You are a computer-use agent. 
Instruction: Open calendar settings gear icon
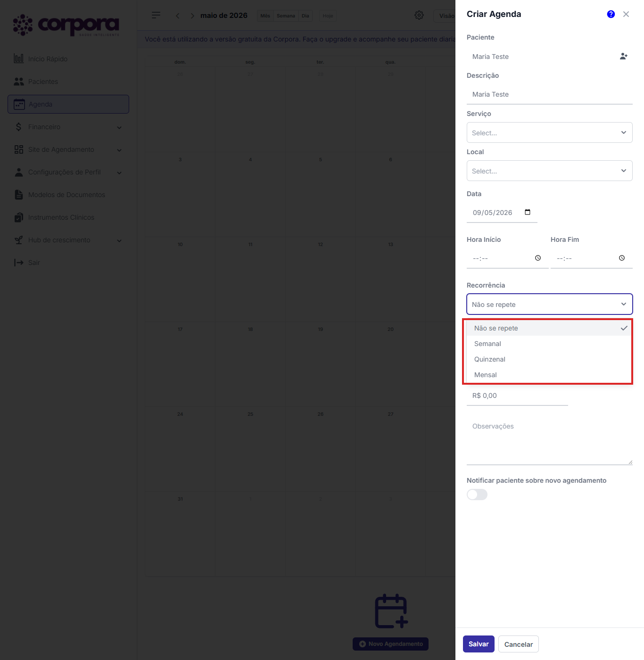pos(419,16)
